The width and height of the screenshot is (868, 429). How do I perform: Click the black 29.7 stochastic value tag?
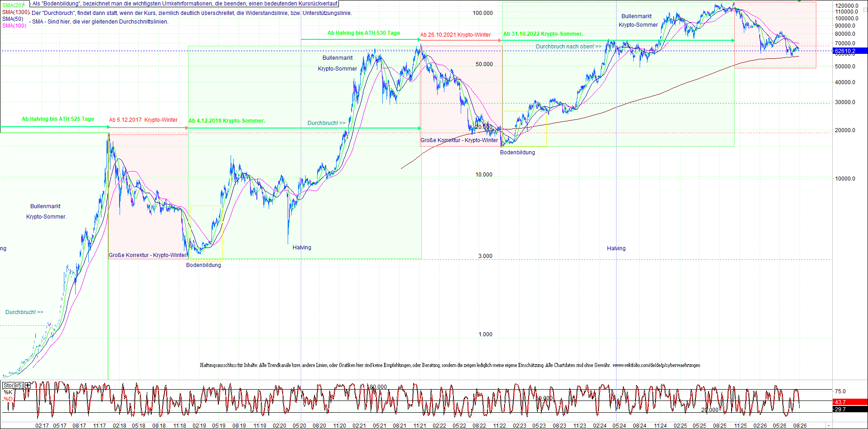pyautogui.click(x=849, y=409)
